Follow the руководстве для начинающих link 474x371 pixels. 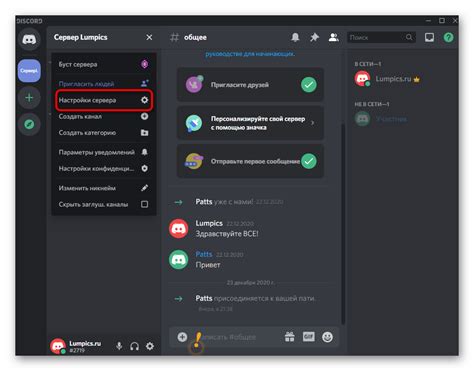[x=250, y=54]
